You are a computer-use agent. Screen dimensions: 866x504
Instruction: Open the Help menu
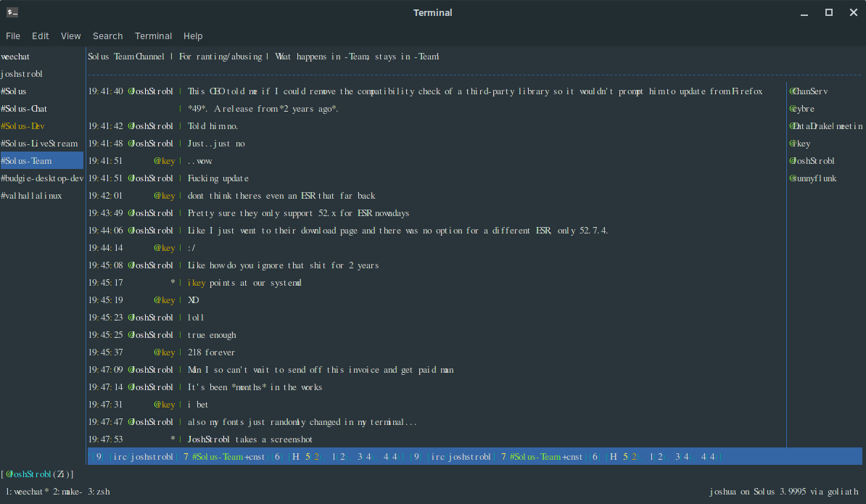point(193,36)
